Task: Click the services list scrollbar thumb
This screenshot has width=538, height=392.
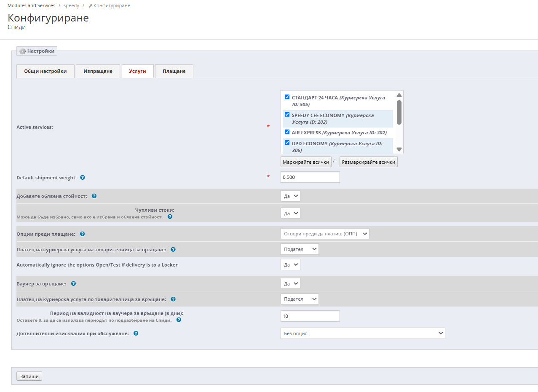Action: pos(399,112)
